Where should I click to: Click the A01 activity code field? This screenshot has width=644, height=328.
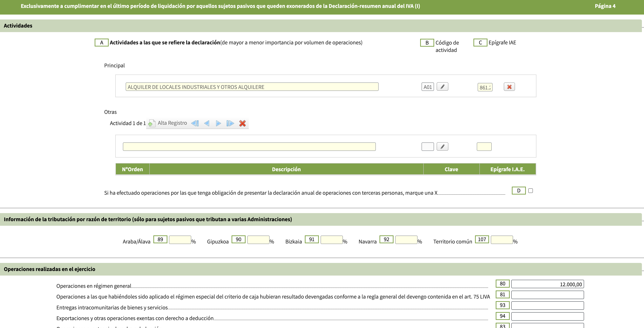click(428, 87)
